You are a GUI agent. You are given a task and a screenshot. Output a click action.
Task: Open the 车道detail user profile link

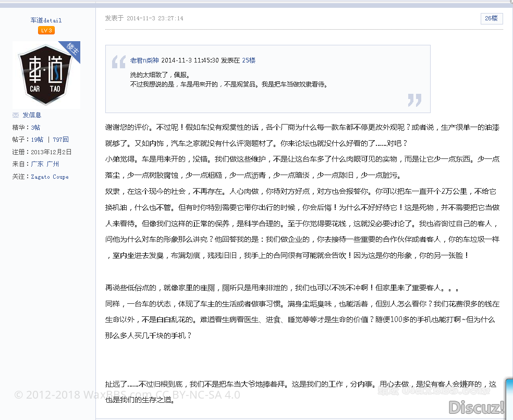pyautogui.click(x=46, y=20)
